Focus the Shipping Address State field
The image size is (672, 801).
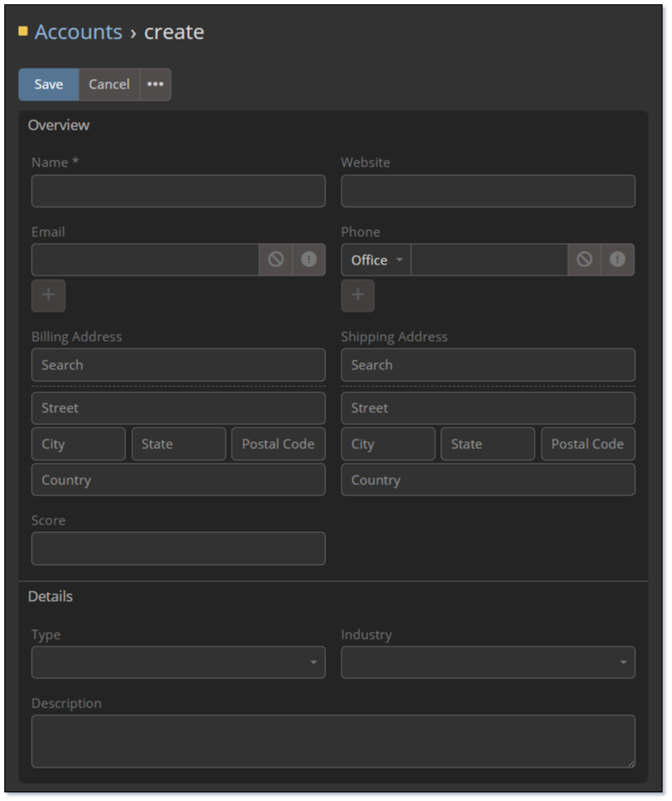487,444
